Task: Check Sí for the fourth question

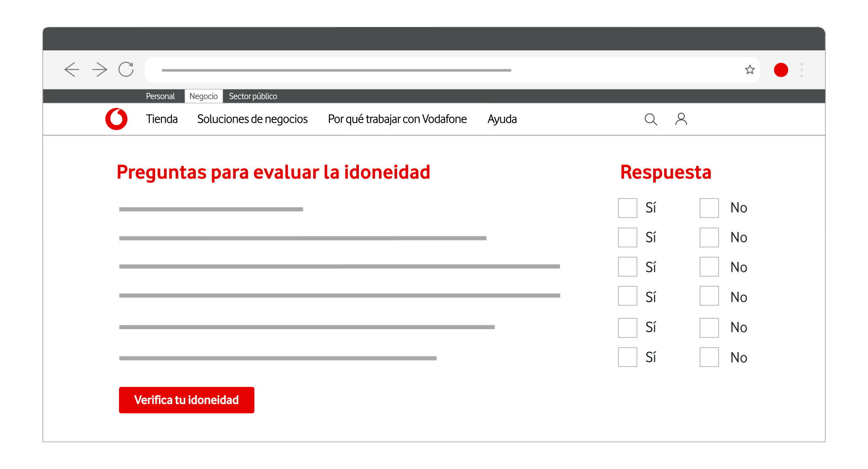Action: (x=628, y=296)
